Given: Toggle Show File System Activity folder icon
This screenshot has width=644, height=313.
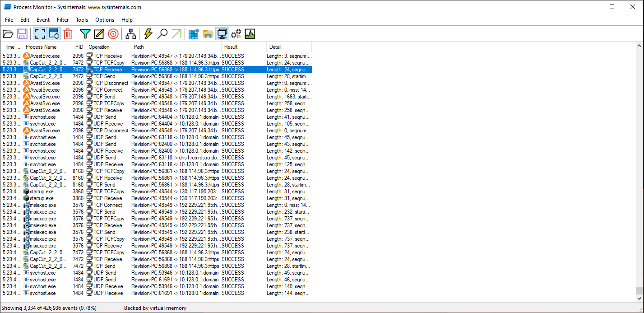Looking at the screenshot, I should [208, 34].
